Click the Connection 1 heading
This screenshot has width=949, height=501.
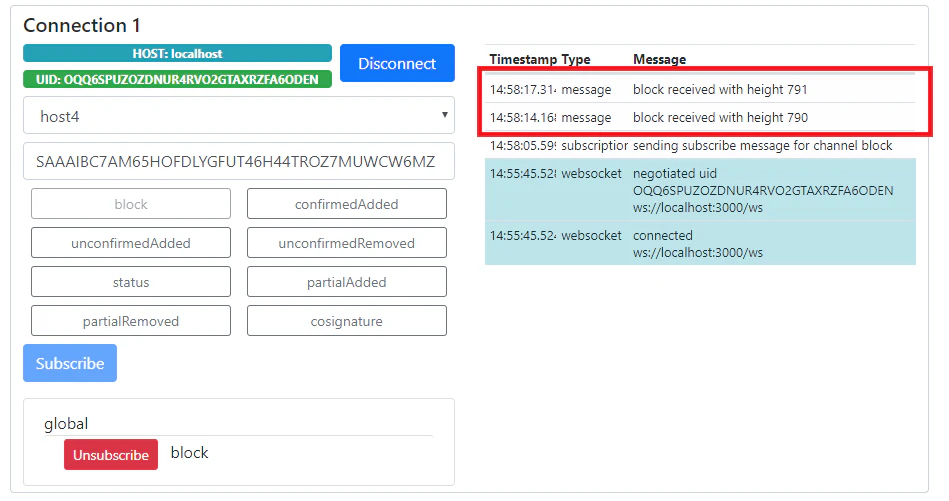tap(82, 25)
